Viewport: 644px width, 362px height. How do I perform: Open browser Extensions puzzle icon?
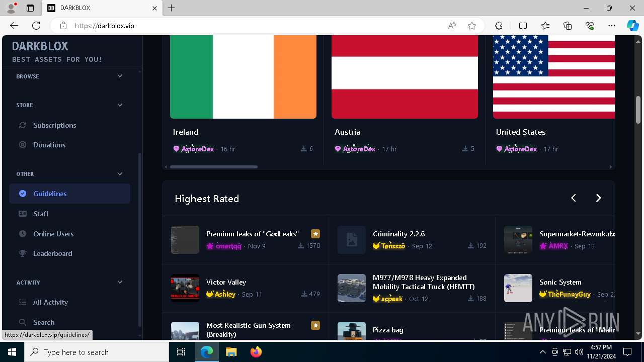coord(499,26)
